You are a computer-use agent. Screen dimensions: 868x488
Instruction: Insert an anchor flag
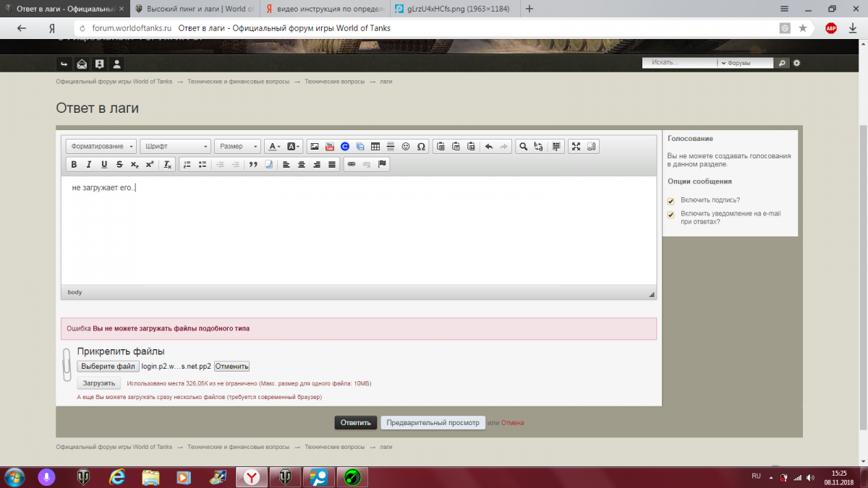[383, 164]
